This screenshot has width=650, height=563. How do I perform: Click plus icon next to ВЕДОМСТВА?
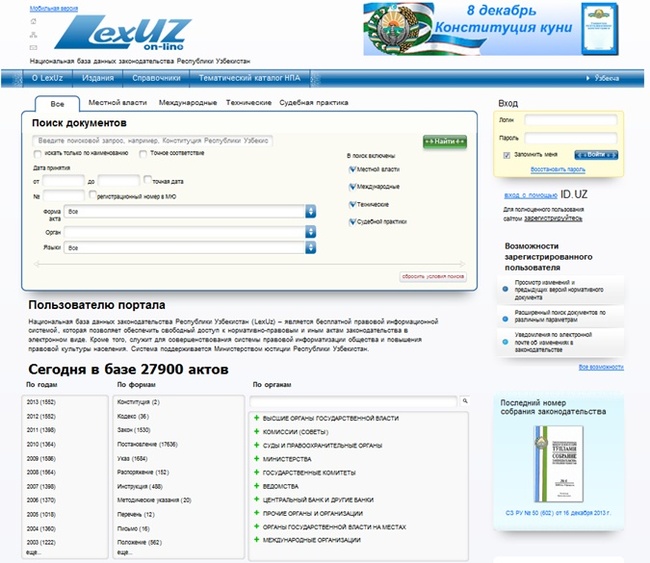pyautogui.click(x=257, y=485)
